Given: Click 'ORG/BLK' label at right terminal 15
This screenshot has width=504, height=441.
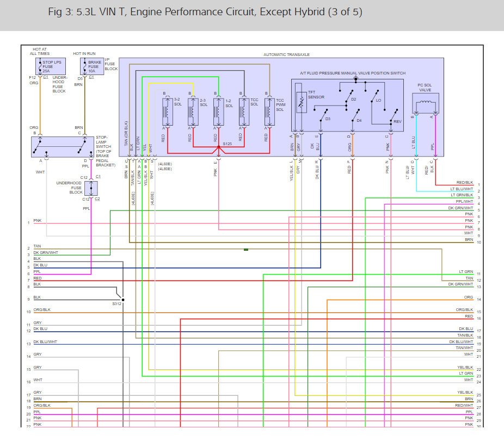Looking at the screenshot, I should [x=464, y=309].
